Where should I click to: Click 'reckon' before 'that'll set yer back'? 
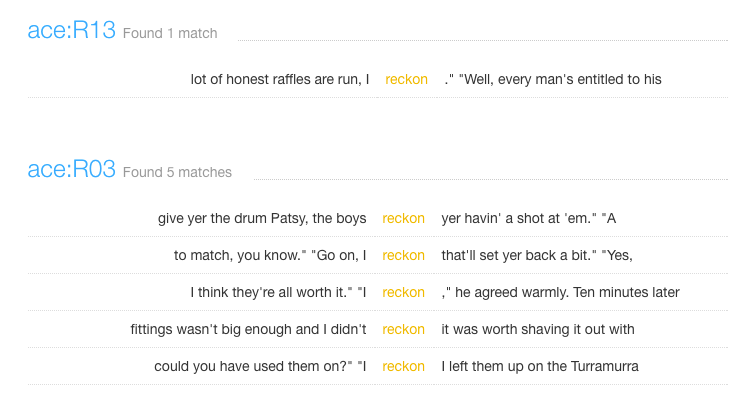coord(404,256)
